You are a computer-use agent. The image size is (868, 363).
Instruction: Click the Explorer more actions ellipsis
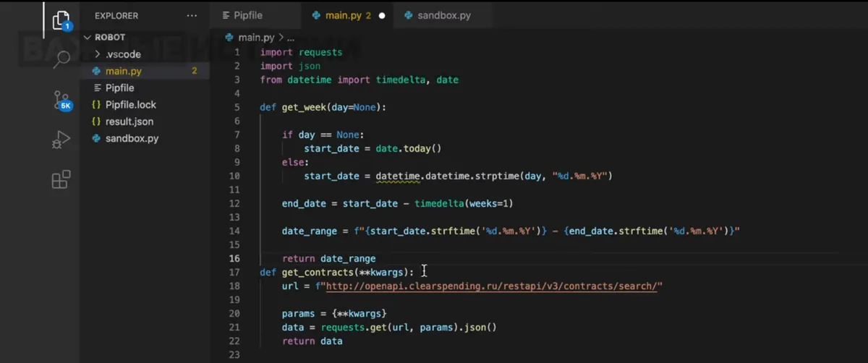191,15
